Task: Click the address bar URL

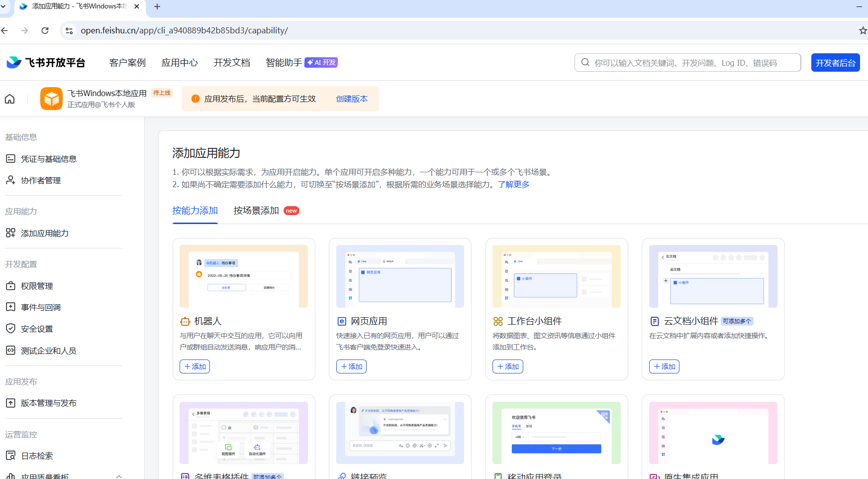Action: coord(184,30)
